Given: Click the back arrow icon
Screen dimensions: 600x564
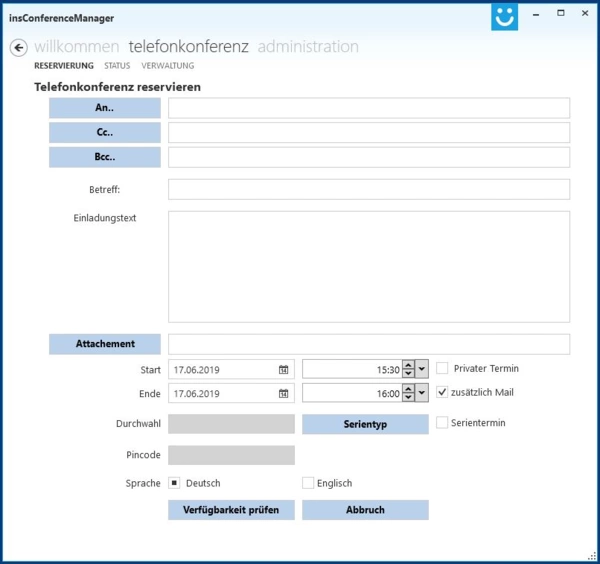Looking at the screenshot, I should [x=18, y=48].
